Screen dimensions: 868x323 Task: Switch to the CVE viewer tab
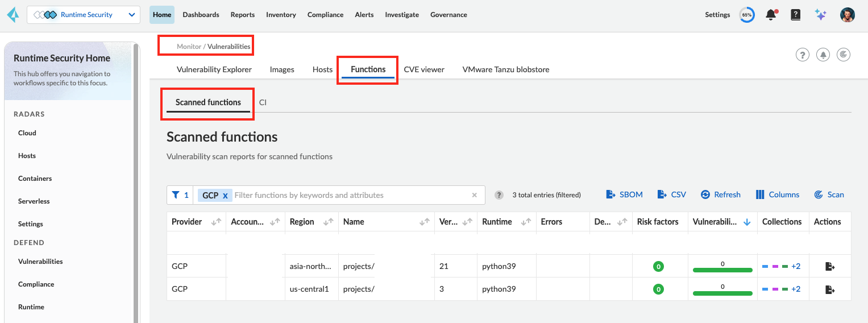pyautogui.click(x=424, y=69)
